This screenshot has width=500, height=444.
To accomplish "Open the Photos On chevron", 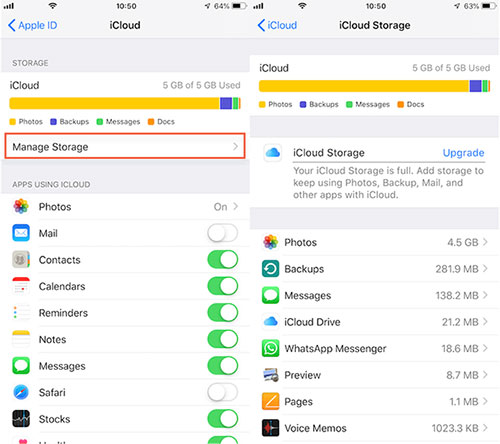I will [236, 206].
